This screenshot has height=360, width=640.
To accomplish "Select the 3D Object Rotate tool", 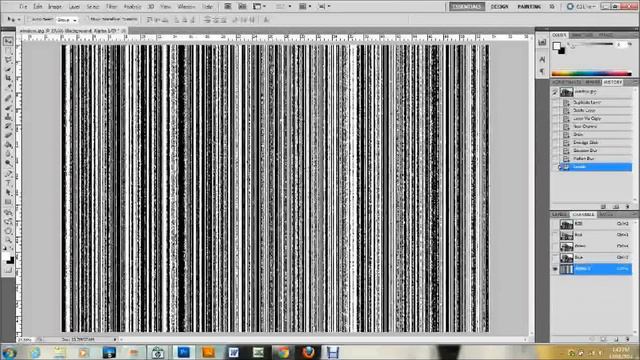I will pos(8,213).
